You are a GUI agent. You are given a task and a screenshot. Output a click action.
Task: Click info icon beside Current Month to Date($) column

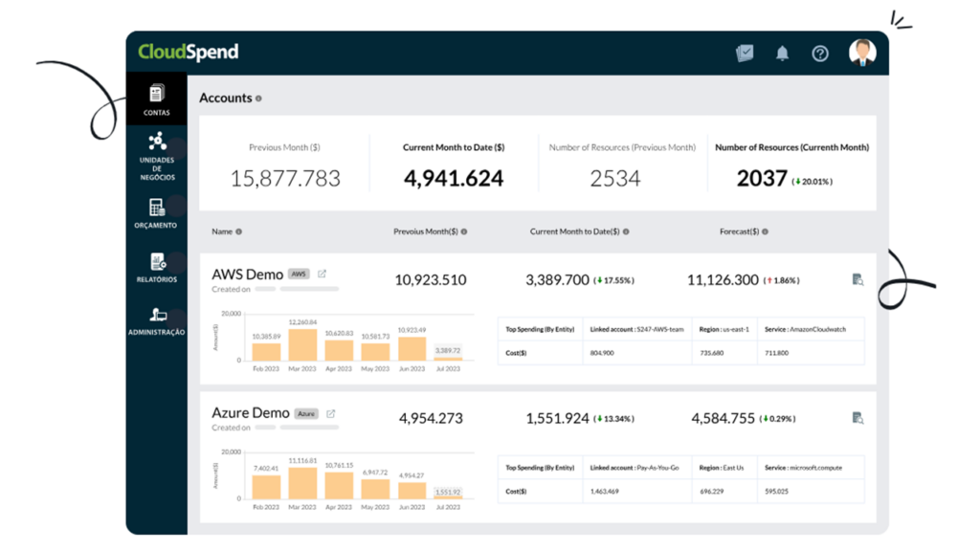point(626,231)
